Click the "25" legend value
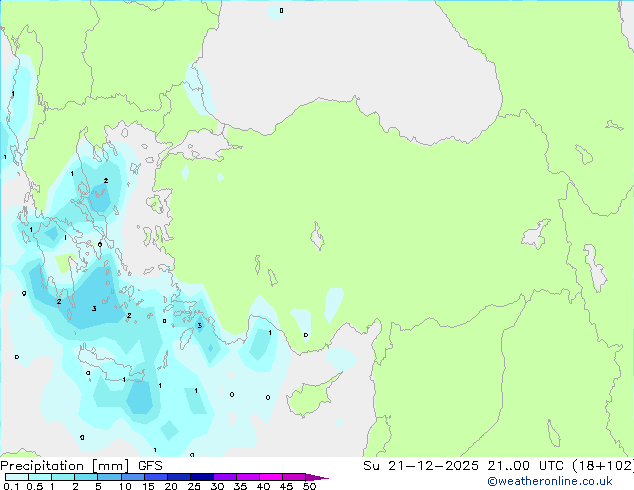634x490 pixels. coord(194,486)
